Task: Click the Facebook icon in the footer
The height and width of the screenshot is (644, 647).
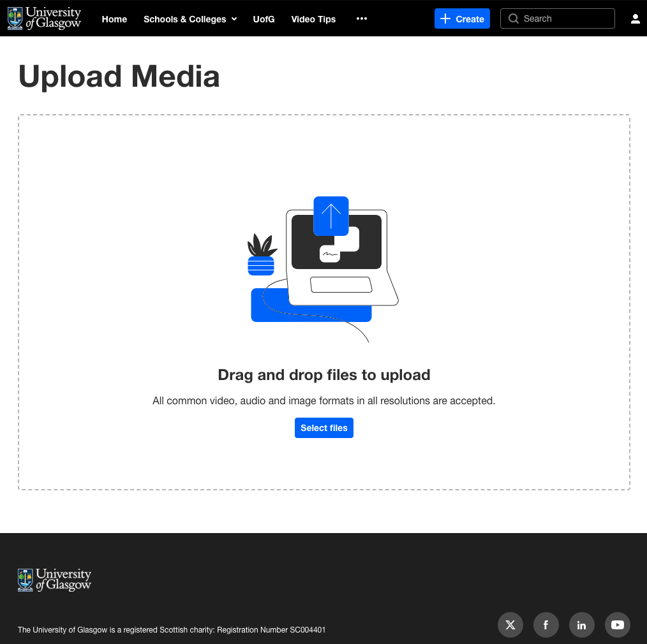Action: 546,625
